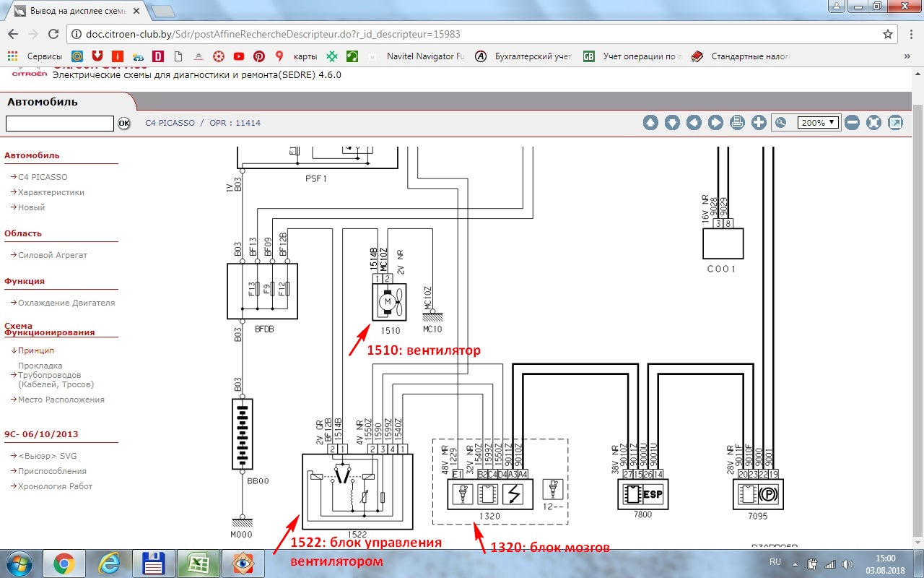Go forward in the browser
This screenshot has width=924, height=578.
33,34
